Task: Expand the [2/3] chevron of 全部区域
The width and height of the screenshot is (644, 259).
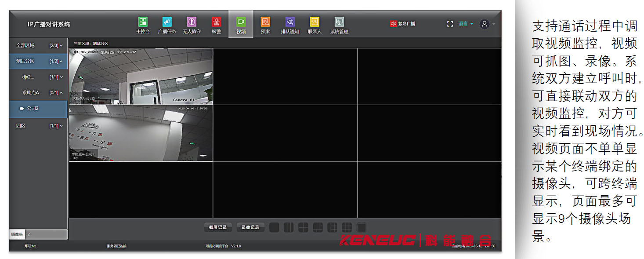Action: click(x=61, y=45)
